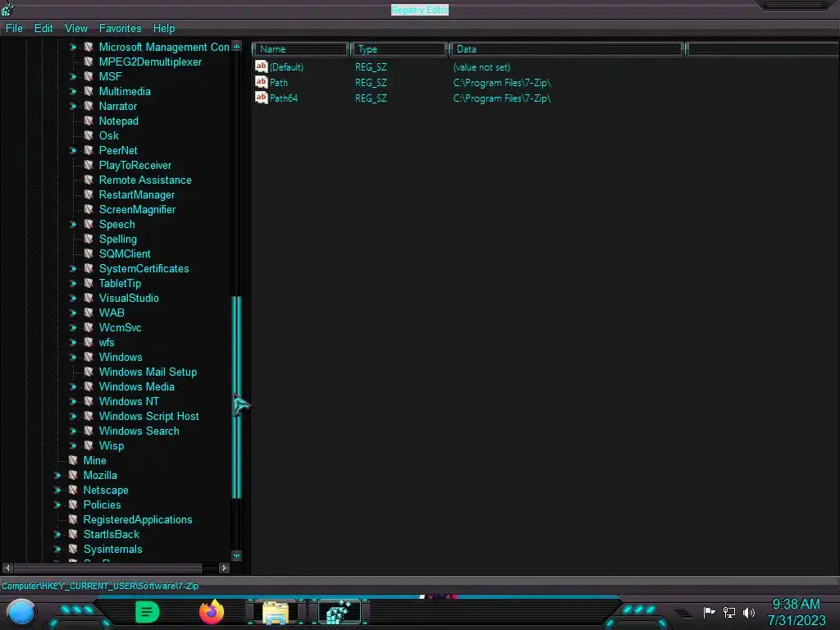Select the wfs key
The width and height of the screenshot is (840, 630).
tap(107, 342)
